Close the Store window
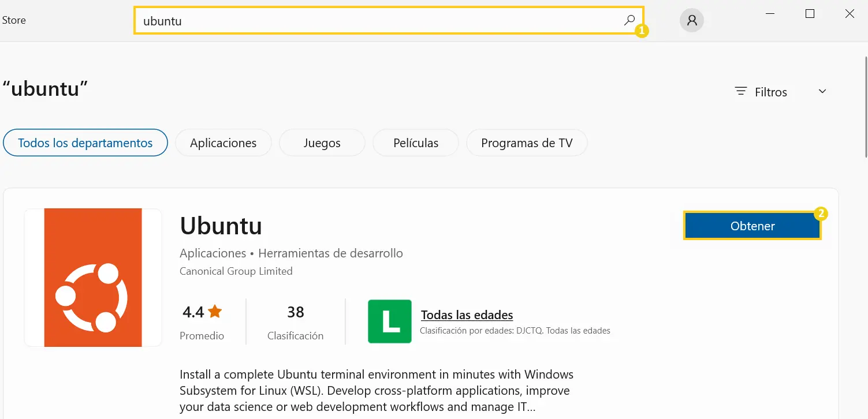This screenshot has width=868, height=419. pos(850,14)
